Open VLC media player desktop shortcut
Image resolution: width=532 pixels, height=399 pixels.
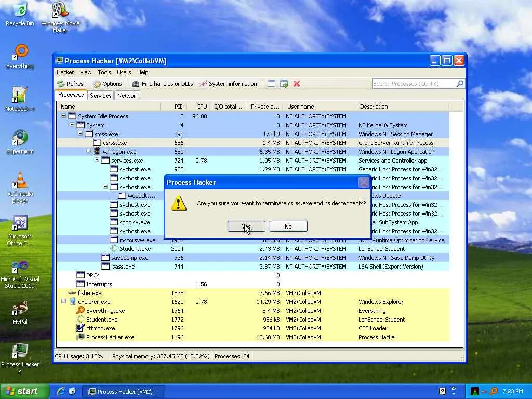20,188
